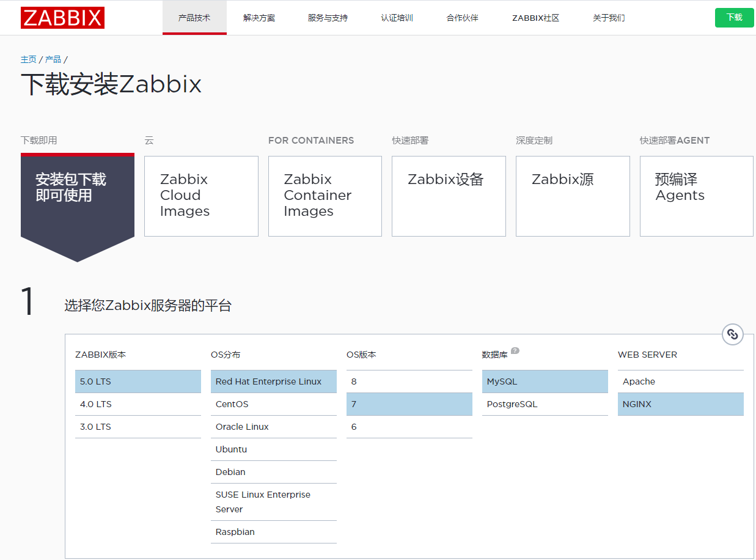Go to 主页 breadcrumb link
Viewport: 756px width, 560px height.
tap(29, 59)
